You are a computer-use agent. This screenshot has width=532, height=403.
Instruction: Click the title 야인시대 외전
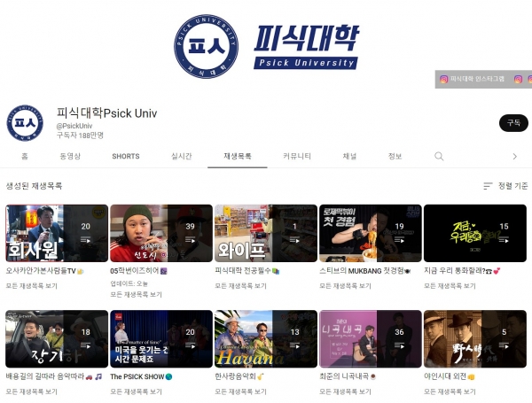pos(450,376)
